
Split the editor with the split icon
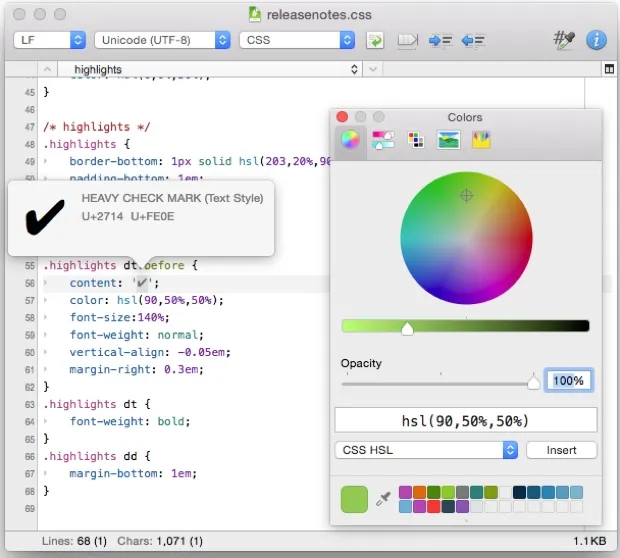609,69
